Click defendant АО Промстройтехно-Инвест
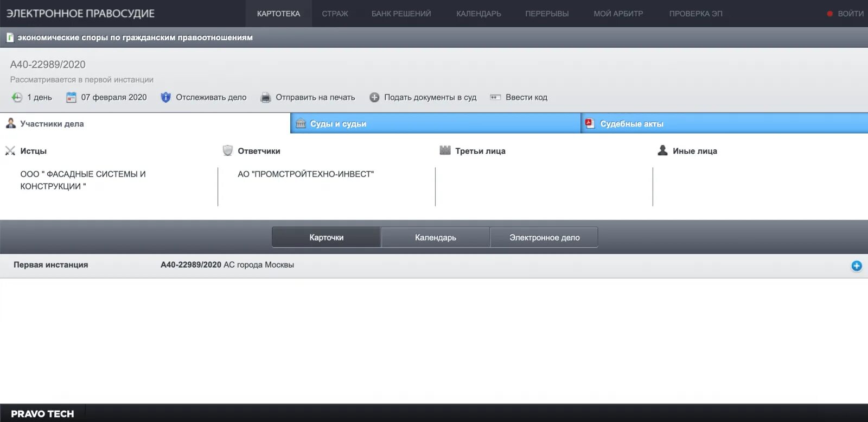This screenshot has height=422, width=868. pyautogui.click(x=305, y=174)
